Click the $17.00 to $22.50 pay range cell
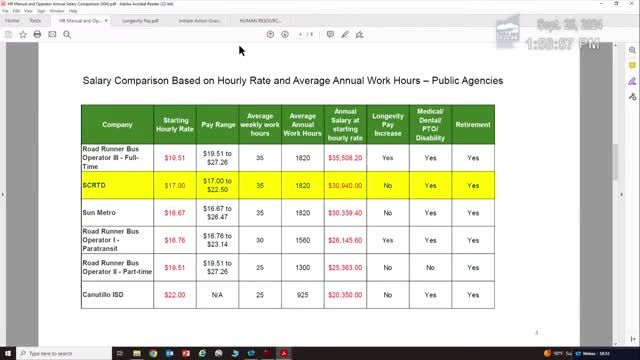This screenshot has width=640, height=360. [218, 185]
